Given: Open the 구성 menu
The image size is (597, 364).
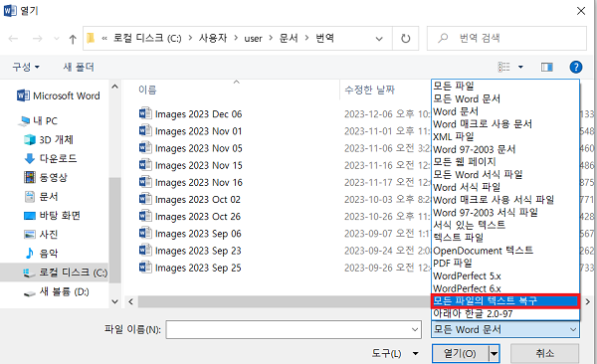Looking at the screenshot, I should click(x=26, y=67).
